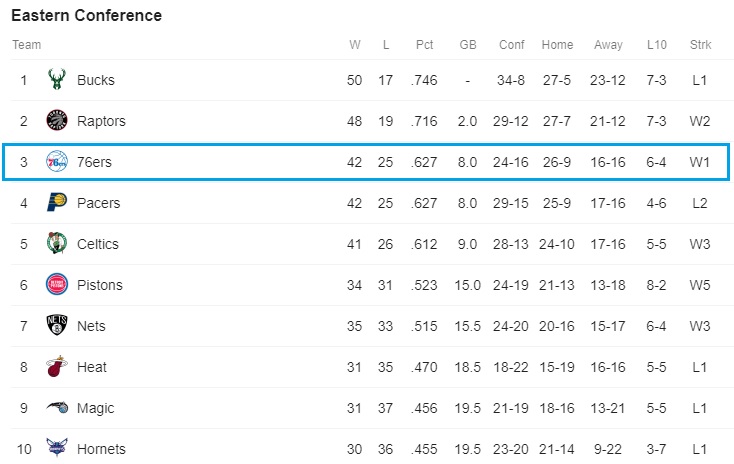The width and height of the screenshot is (734, 464).
Task: Select the Celtics team name
Action: 98,244
